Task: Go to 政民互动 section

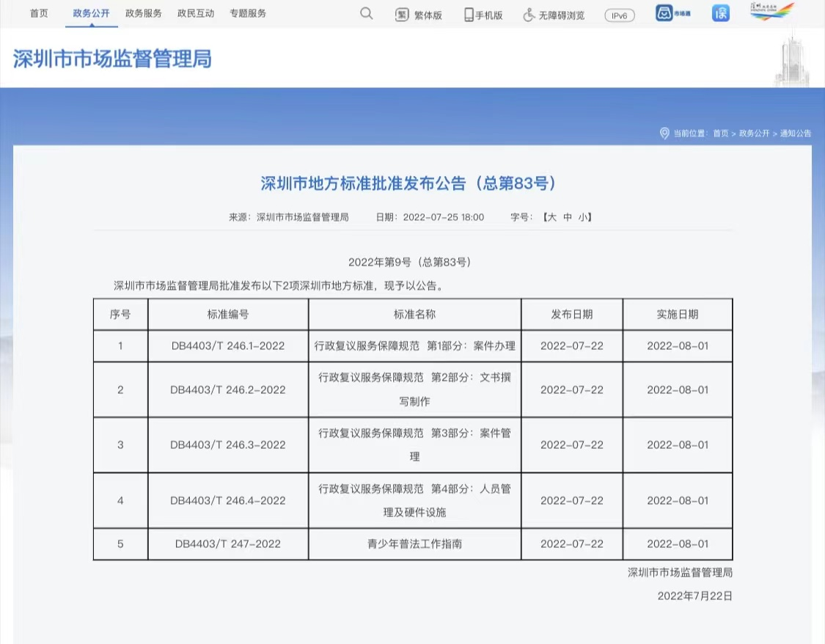Action: click(196, 13)
